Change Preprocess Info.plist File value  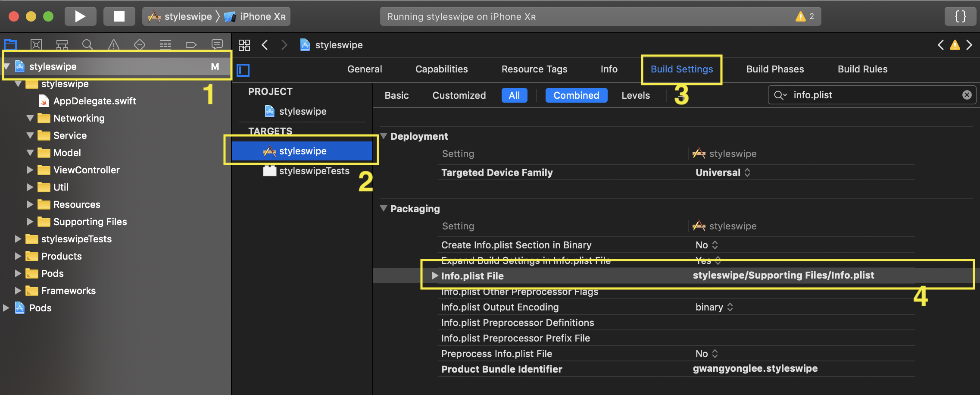tap(707, 354)
